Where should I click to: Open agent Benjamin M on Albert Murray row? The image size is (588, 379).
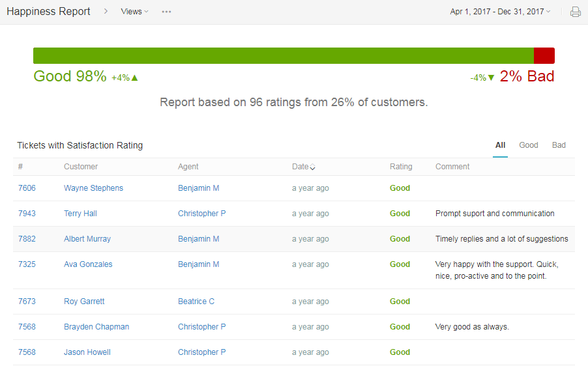click(198, 239)
